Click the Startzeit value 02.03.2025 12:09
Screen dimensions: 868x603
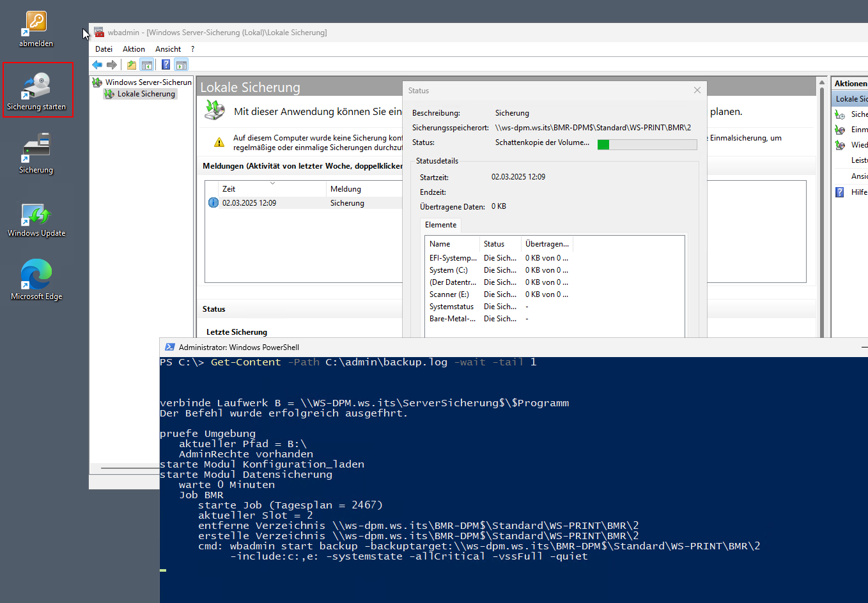pyautogui.click(x=518, y=177)
